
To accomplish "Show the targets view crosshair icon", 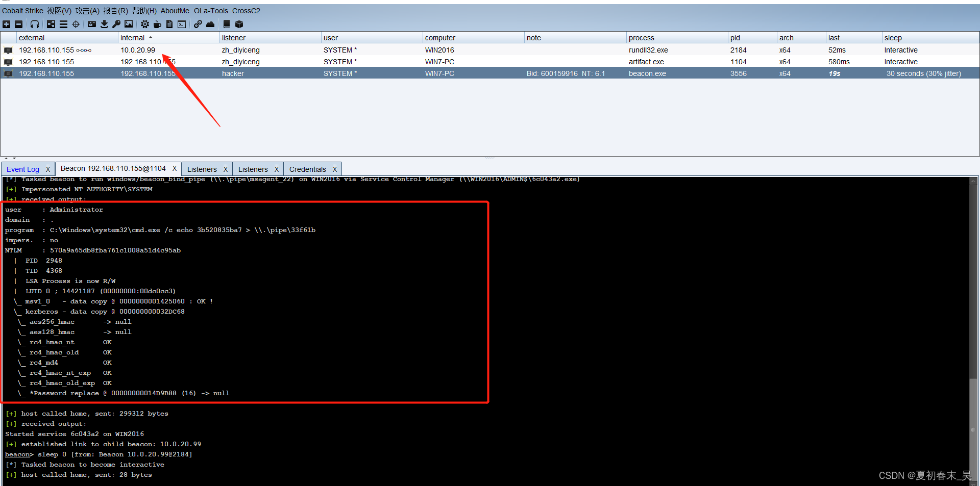I will tap(76, 24).
